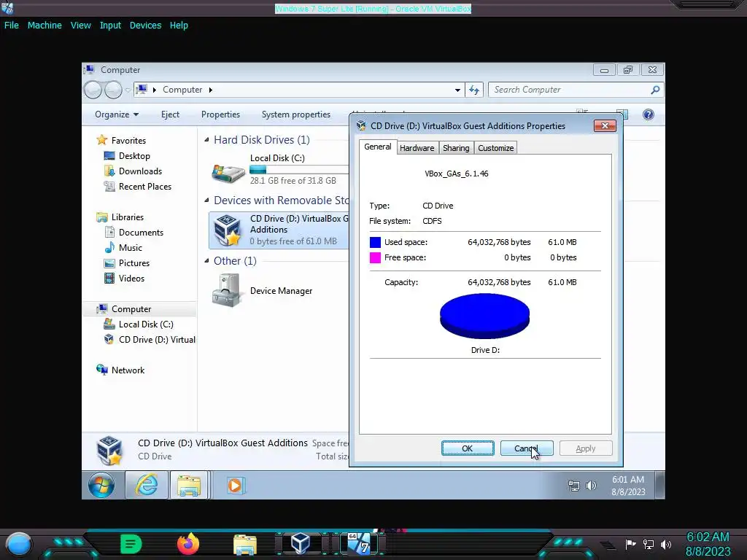The image size is (747, 560).
Task: Click Eject in the Explorer toolbar
Action: pos(170,114)
